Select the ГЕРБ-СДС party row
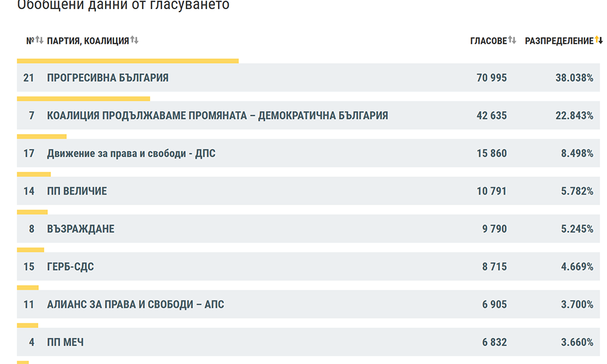The width and height of the screenshot is (607, 364). pos(308,266)
